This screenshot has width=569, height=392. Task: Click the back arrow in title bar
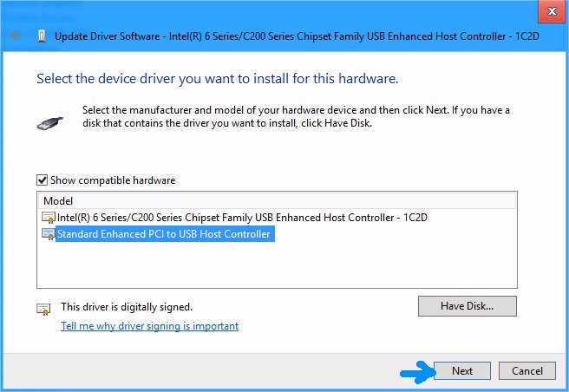pos(16,36)
